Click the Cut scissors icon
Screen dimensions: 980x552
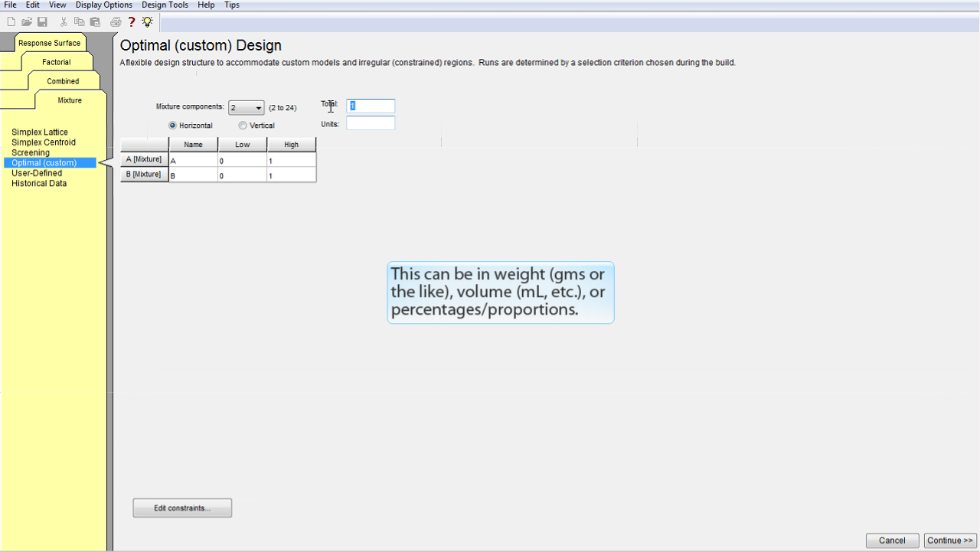[x=64, y=22]
